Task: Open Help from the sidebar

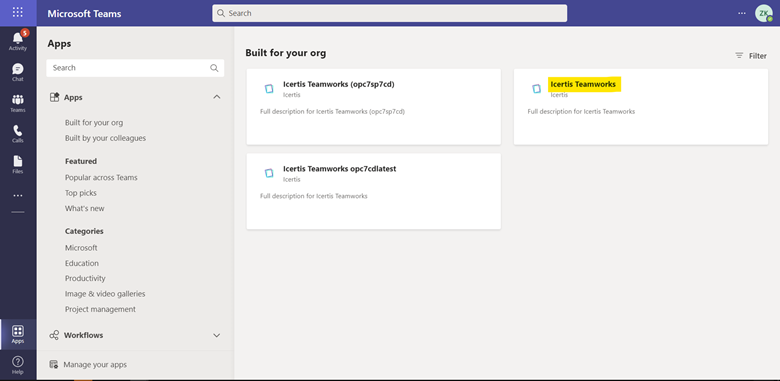Action: tap(18, 365)
